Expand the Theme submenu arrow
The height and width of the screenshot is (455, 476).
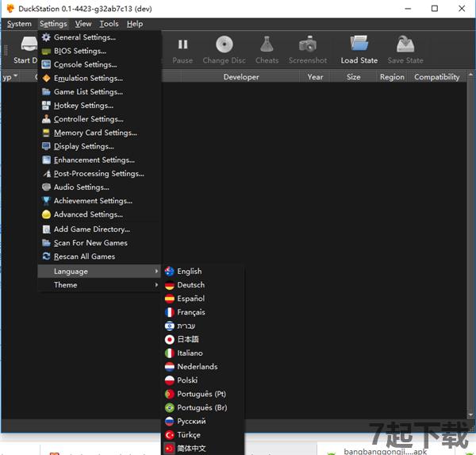click(x=156, y=285)
